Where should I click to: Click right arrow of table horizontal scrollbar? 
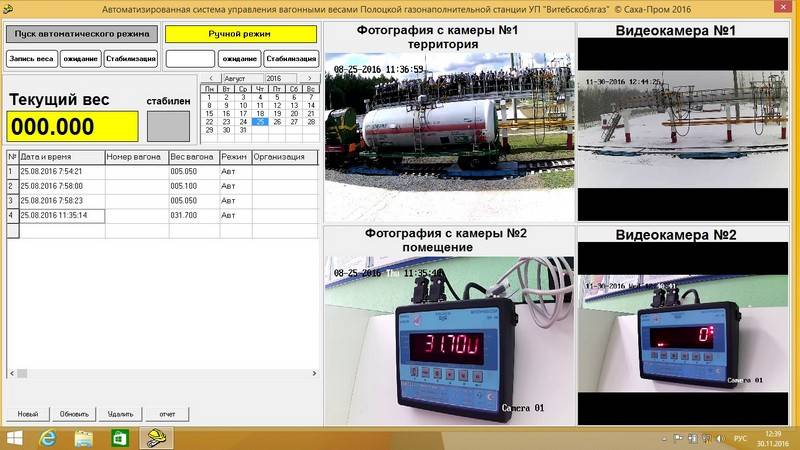coord(314,373)
